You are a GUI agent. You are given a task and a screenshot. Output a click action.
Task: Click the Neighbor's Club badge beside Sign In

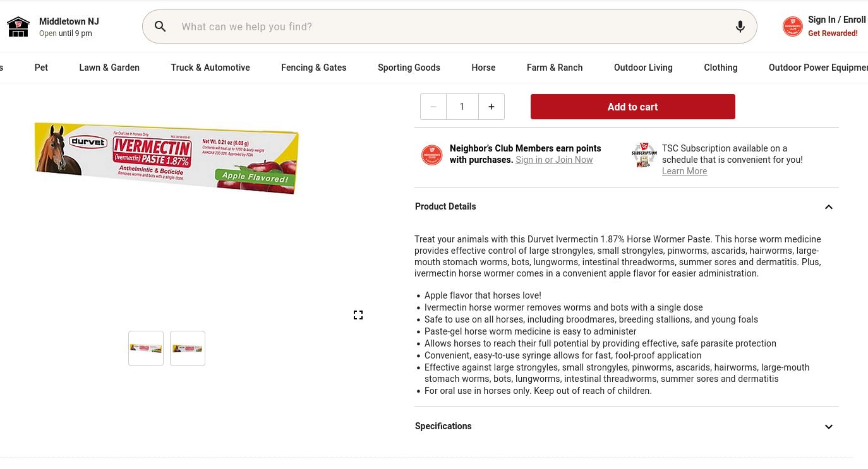click(x=792, y=27)
